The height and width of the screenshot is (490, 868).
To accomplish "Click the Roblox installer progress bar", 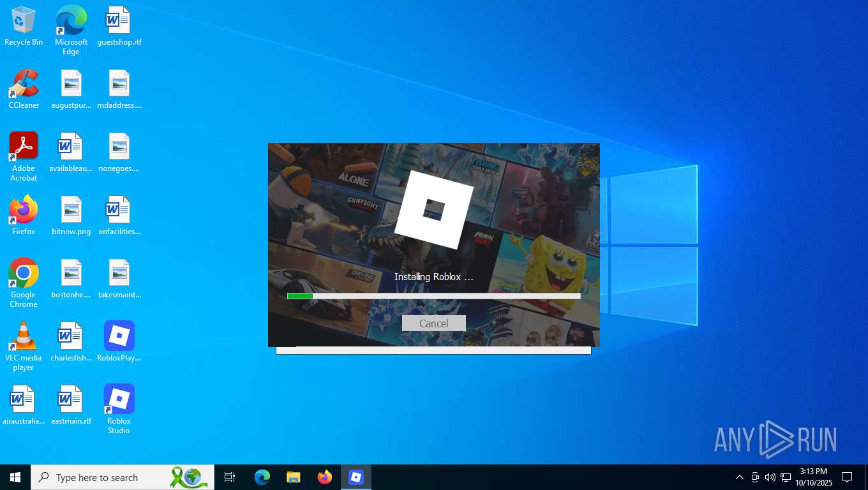I will coord(434,296).
